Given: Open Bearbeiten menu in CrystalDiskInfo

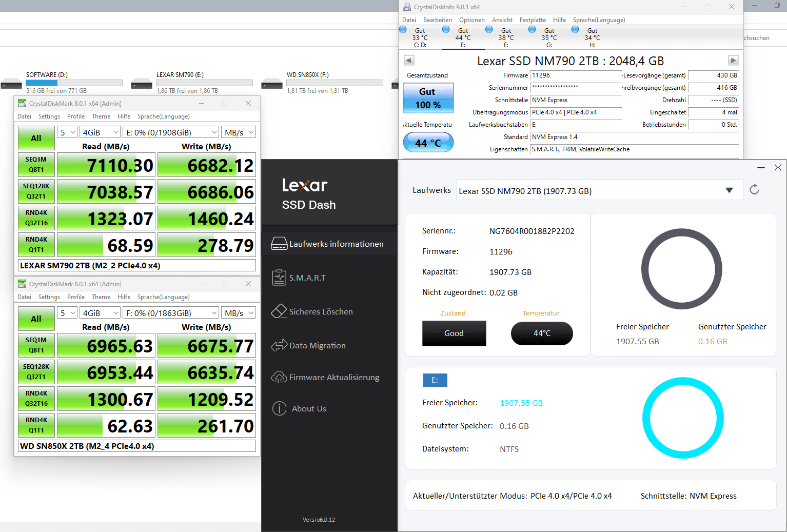Looking at the screenshot, I should (438, 20).
